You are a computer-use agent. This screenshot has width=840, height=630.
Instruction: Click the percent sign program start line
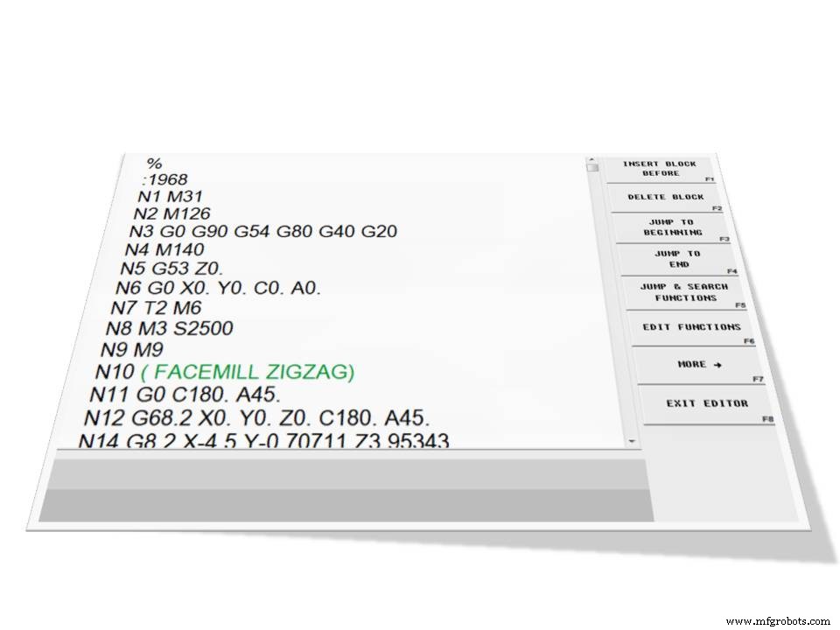tap(155, 163)
